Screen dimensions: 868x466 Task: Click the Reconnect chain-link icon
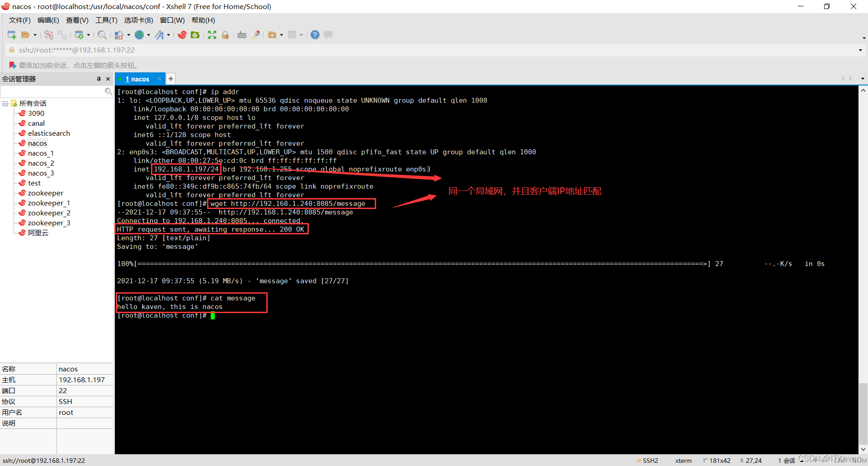tap(62, 35)
